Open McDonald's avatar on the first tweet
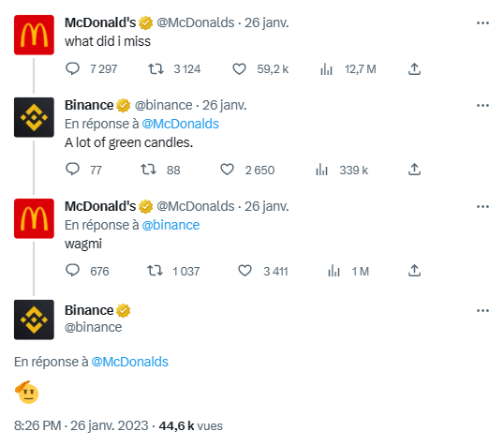This screenshot has height=446, width=504. [34, 35]
